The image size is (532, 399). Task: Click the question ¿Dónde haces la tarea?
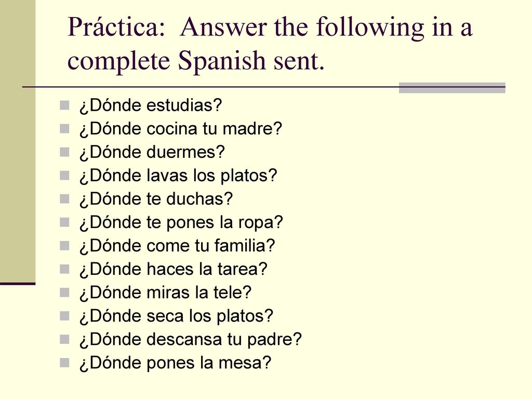coord(174,269)
